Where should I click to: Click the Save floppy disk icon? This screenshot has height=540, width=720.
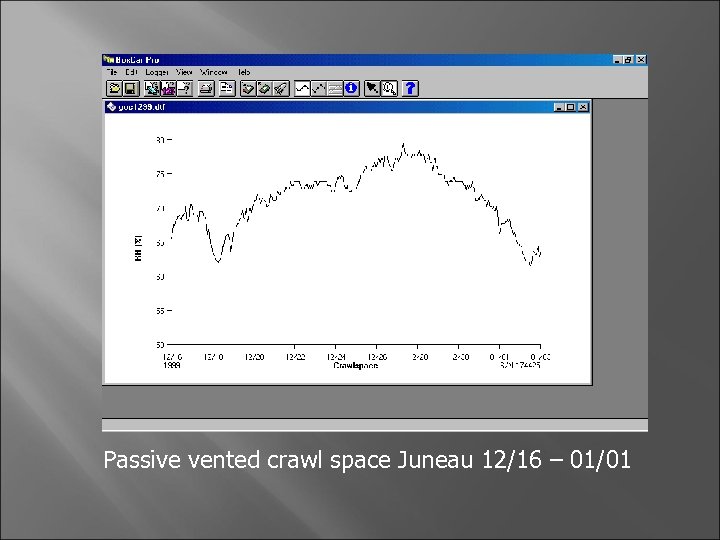[130, 88]
